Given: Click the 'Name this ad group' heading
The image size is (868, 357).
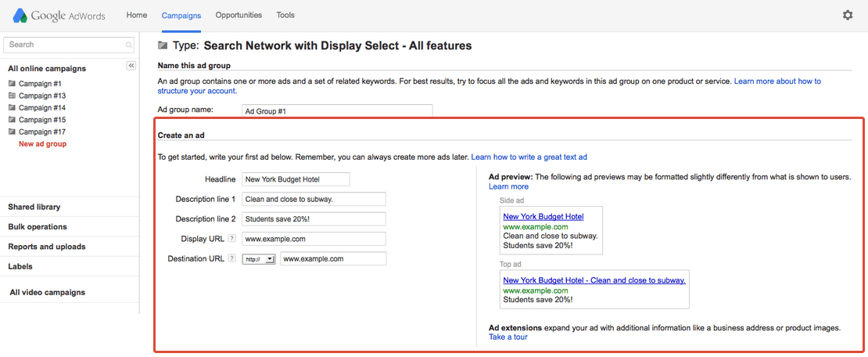Looking at the screenshot, I should (194, 66).
